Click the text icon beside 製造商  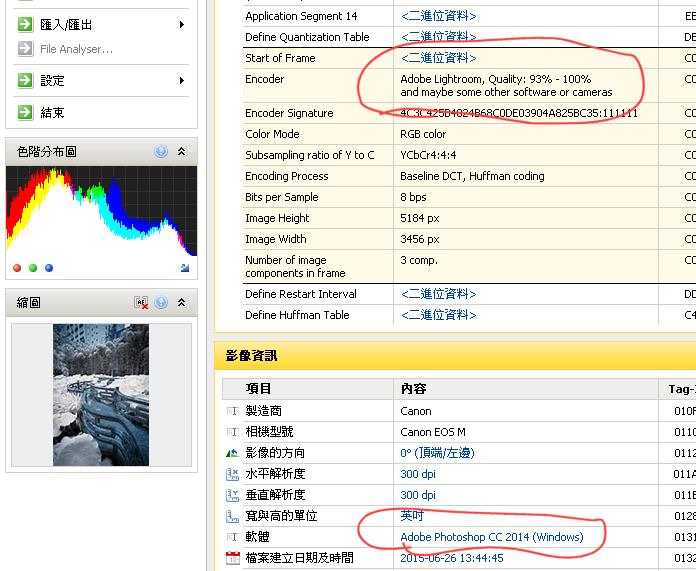click(x=232, y=411)
